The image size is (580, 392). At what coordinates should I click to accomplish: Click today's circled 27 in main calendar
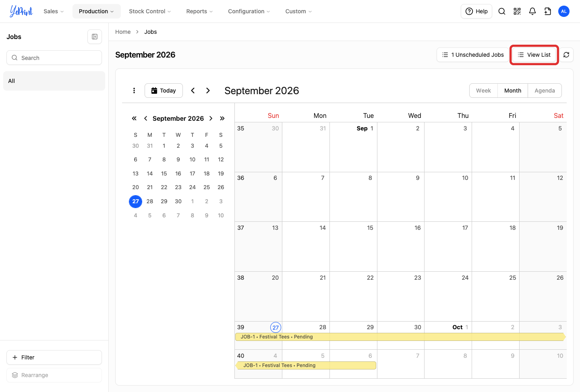275,328
